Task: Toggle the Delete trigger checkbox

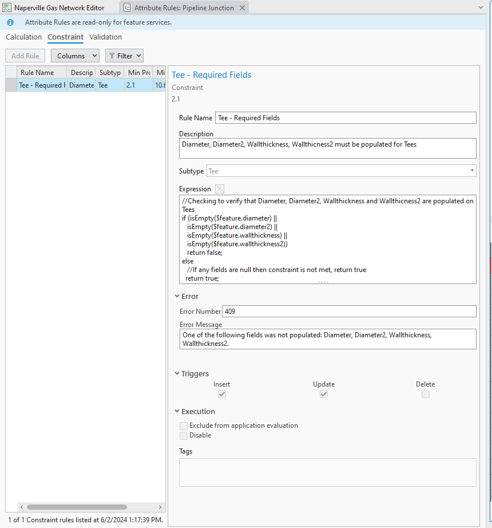Action: [426, 394]
